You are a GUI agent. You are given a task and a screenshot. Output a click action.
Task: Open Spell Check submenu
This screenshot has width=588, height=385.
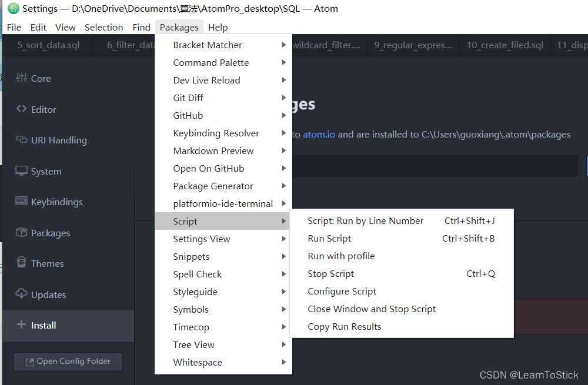[223, 274]
